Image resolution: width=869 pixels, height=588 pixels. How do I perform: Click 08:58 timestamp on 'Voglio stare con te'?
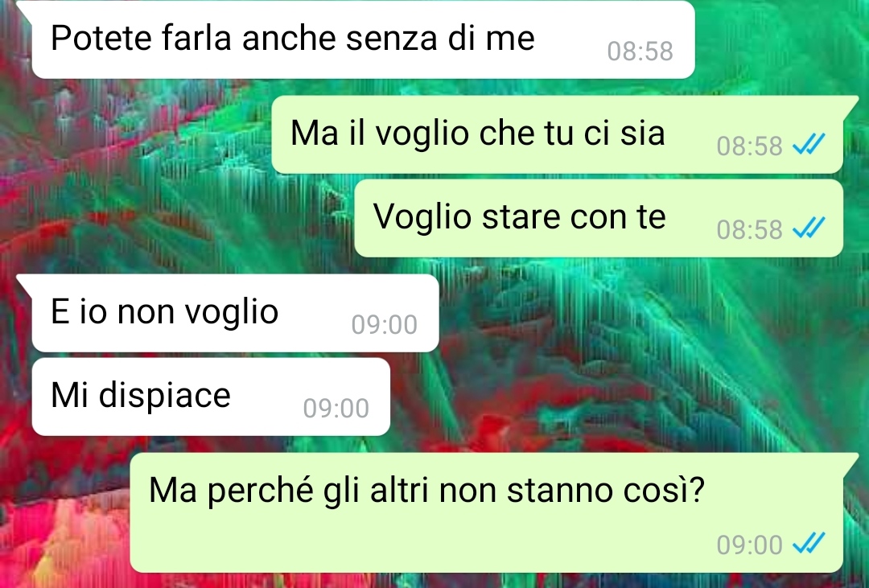(749, 230)
